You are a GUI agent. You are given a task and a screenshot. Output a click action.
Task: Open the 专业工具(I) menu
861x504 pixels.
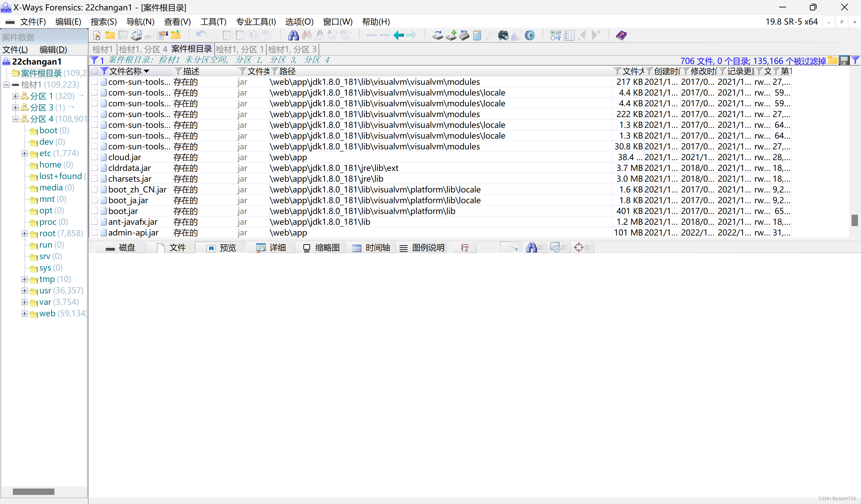[x=256, y=22]
